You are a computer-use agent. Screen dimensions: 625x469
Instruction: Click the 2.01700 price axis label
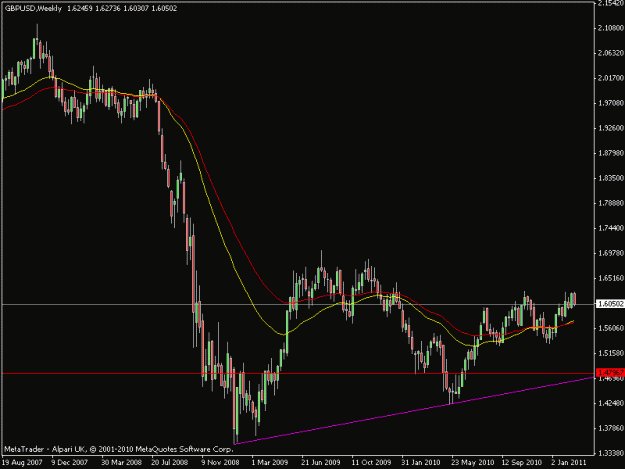click(x=611, y=78)
